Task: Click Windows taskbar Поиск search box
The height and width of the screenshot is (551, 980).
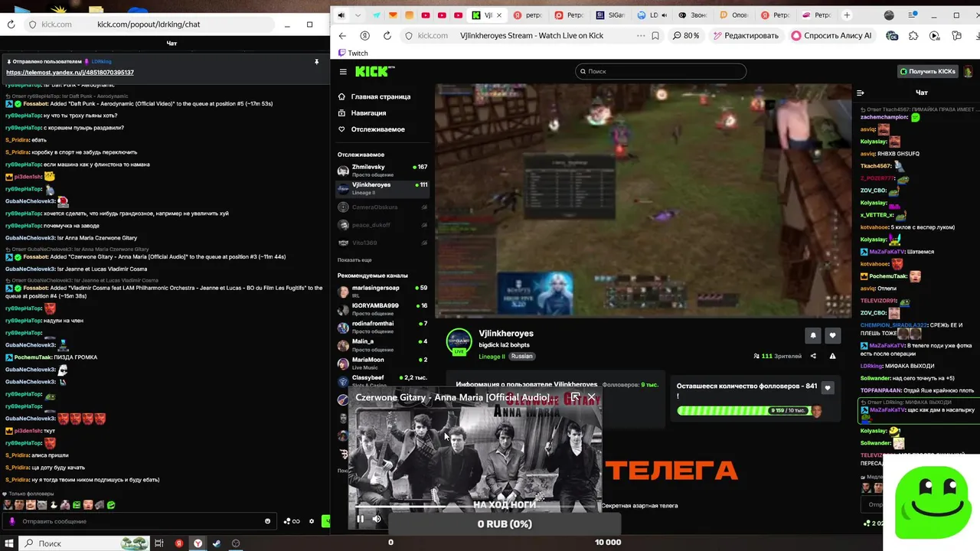Action: pyautogui.click(x=84, y=543)
